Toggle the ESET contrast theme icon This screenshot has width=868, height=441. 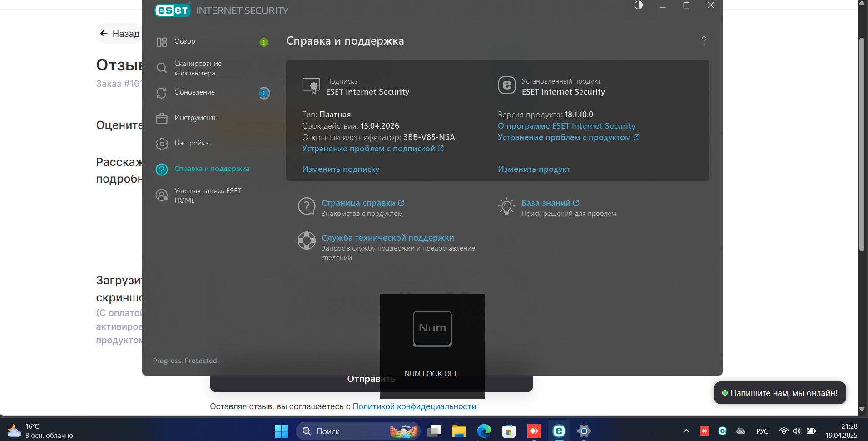(x=639, y=5)
